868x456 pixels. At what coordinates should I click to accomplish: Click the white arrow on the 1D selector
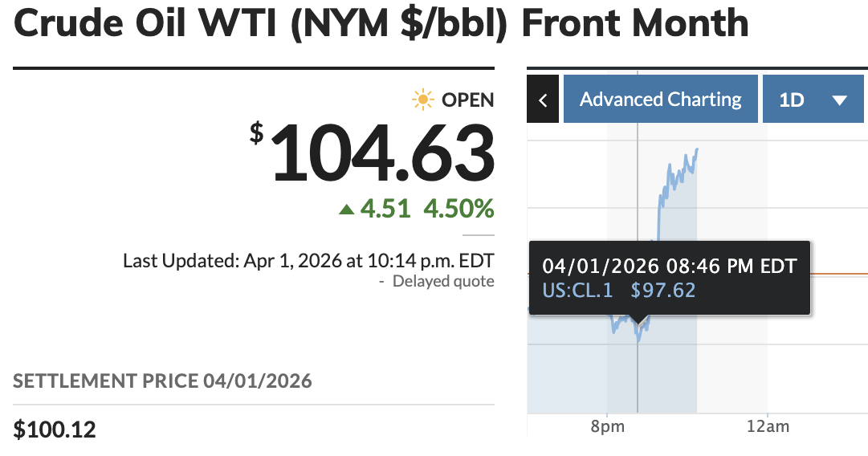840,100
